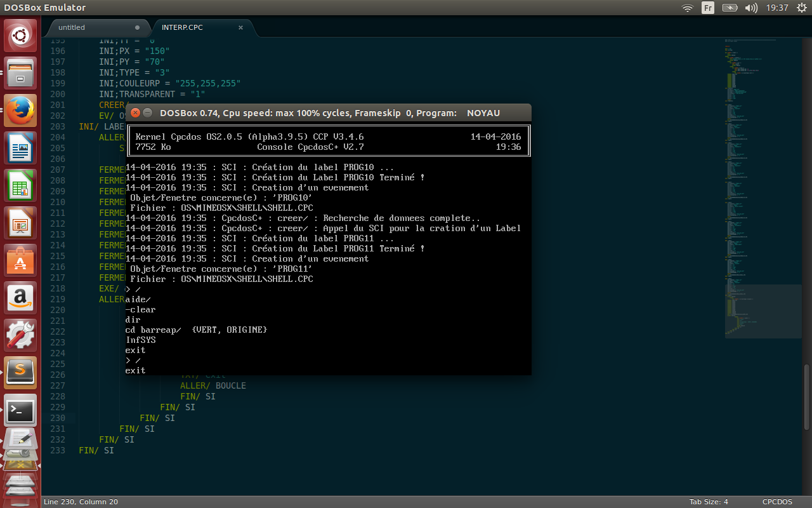Image resolution: width=812 pixels, height=508 pixels.
Task: Open LibreOffice Calc from the launcher
Action: coord(21,185)
